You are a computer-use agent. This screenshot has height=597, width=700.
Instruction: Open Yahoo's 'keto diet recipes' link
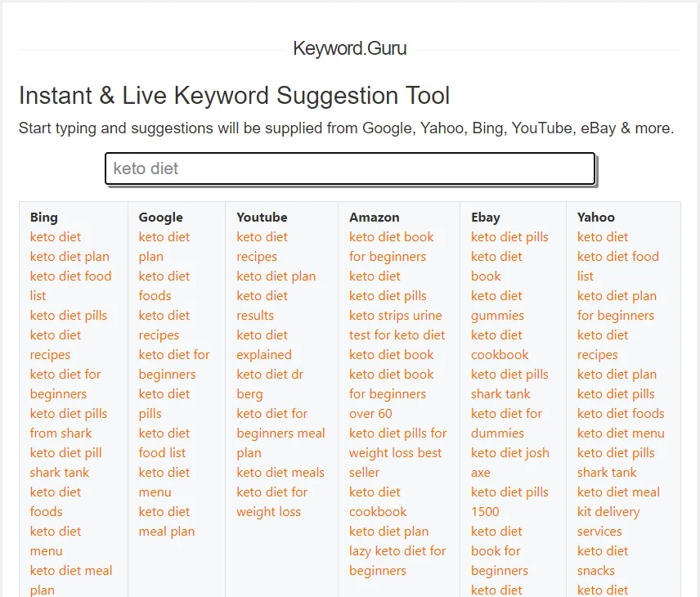coord(603,345)
